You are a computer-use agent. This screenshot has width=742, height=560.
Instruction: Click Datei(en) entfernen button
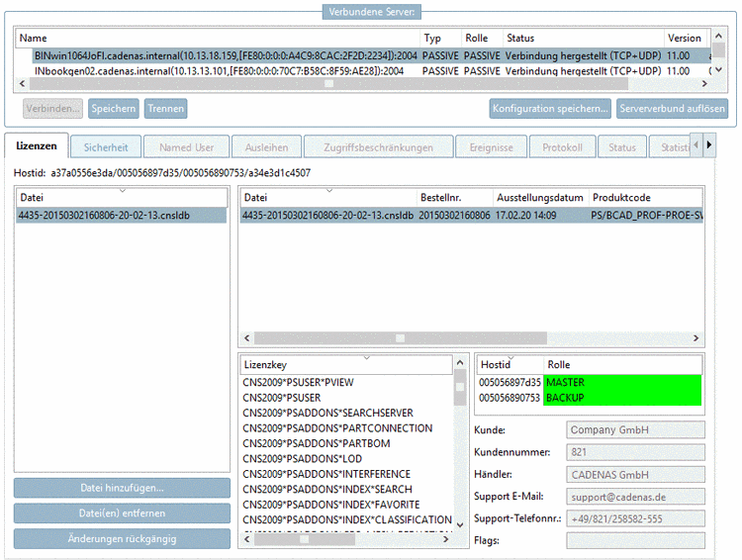pos(122,513)
